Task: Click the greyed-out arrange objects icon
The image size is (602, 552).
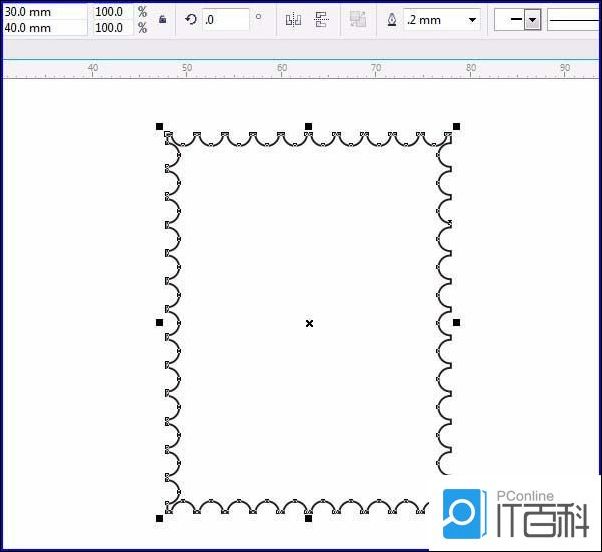Action: coord(358,19)
